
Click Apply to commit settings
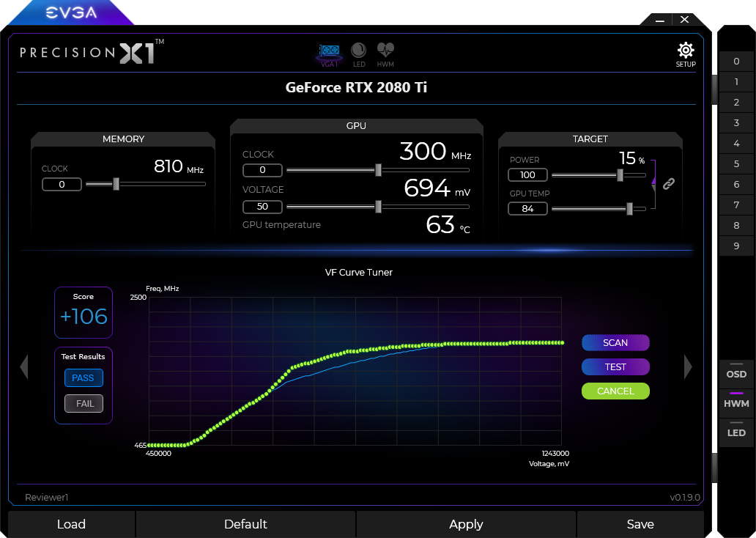466,524
